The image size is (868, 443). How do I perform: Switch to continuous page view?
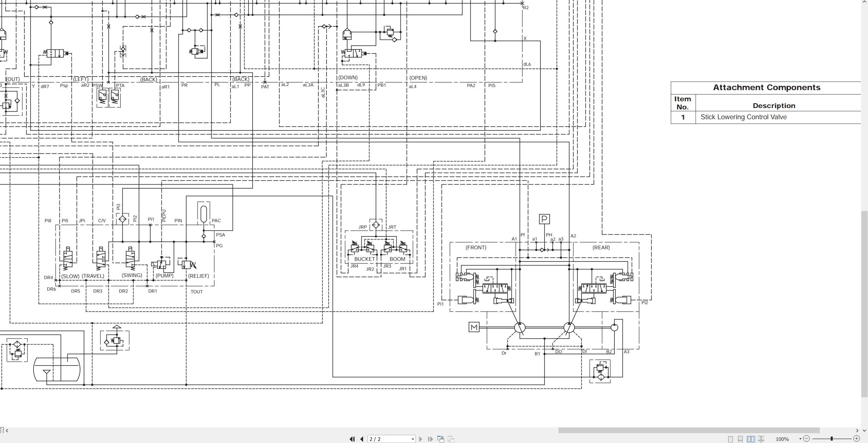pos(741,439)
